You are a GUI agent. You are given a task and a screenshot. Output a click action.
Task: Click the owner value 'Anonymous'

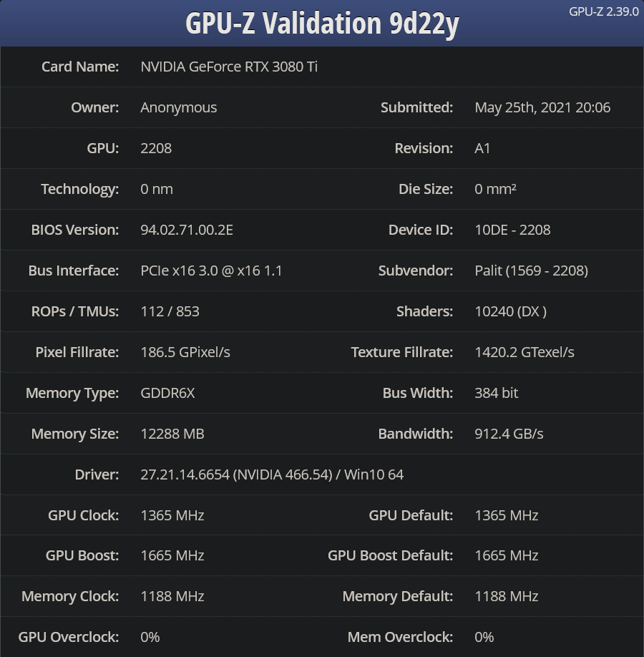(x=178, y=107)
